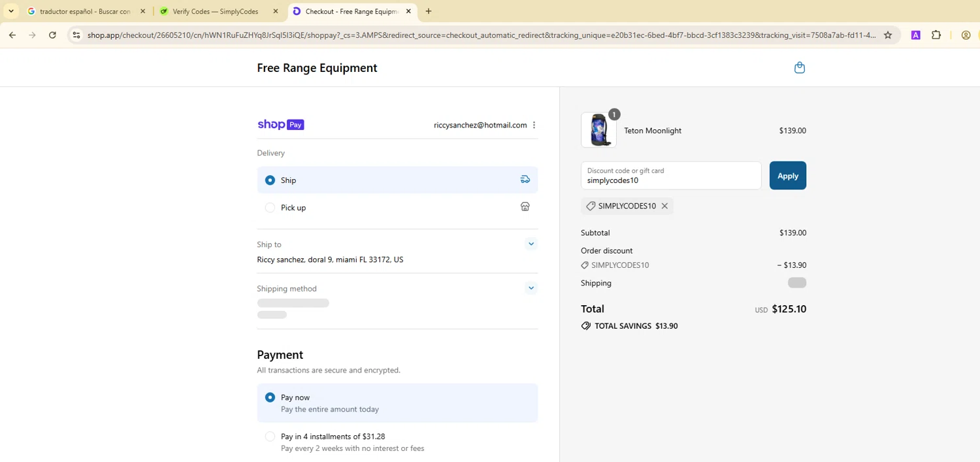Select the Pick up delivery option
Image resolution: width=980 pixels, height=462 pixels.
click(x=270, y=207)
